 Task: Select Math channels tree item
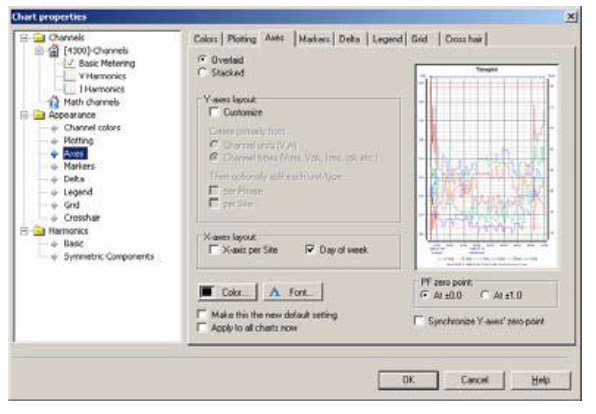pyautogui.click(x=91, y=102)
